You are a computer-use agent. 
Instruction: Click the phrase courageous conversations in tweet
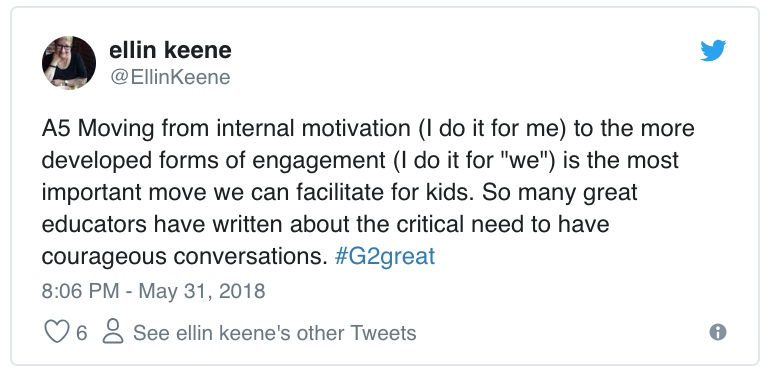[x=184, y=256]
